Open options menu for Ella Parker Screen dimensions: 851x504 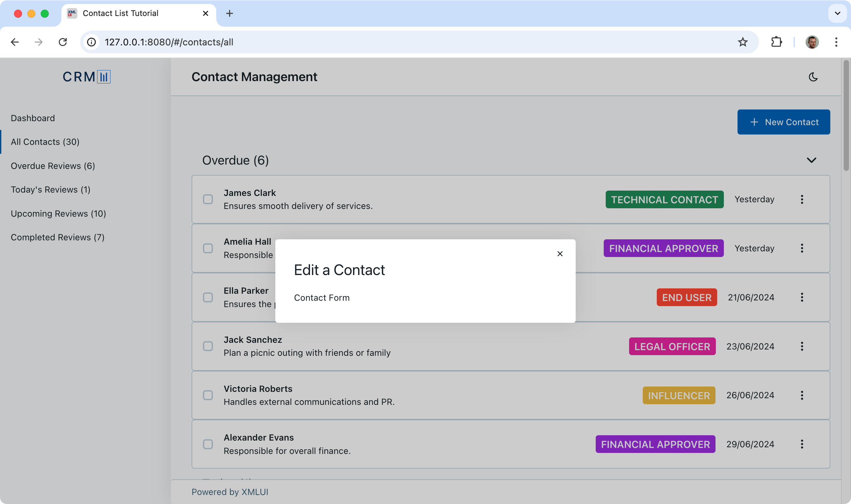pos(802,297)
